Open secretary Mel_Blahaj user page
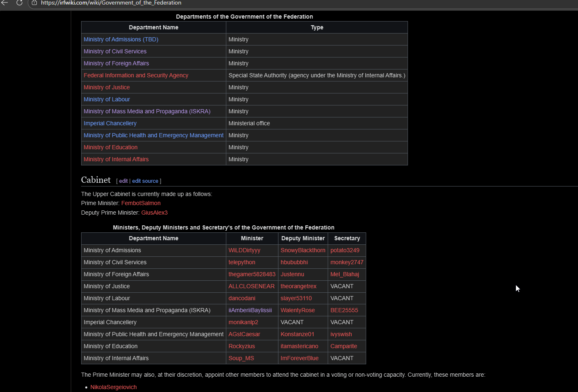The height and width of the screenshot is (392, 578). pos(345,274)
